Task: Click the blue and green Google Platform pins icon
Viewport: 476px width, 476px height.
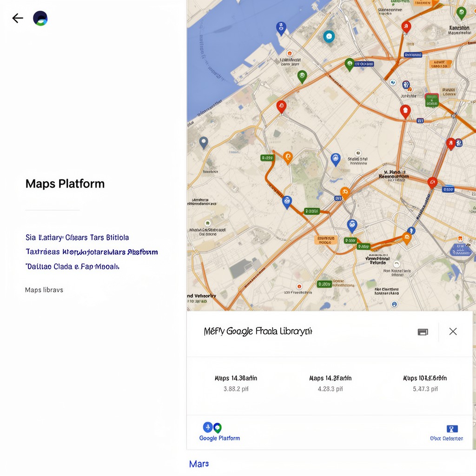Action: coord(212,428)
